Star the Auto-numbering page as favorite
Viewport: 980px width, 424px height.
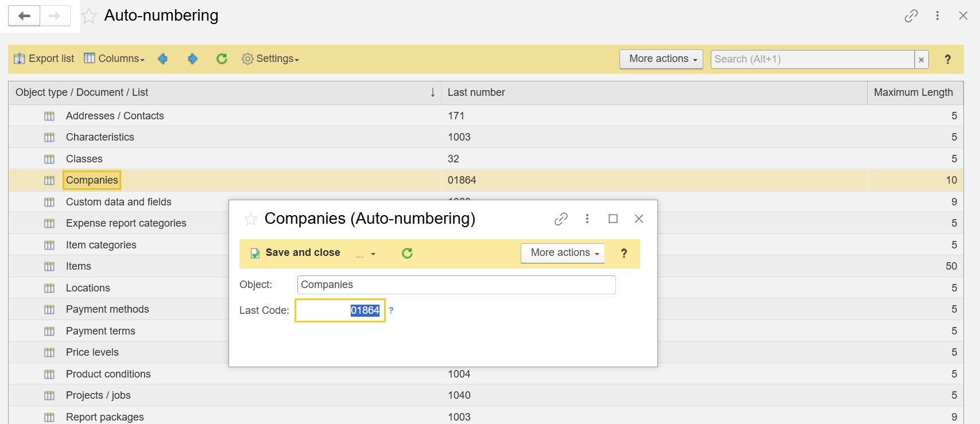pos(89,16)
